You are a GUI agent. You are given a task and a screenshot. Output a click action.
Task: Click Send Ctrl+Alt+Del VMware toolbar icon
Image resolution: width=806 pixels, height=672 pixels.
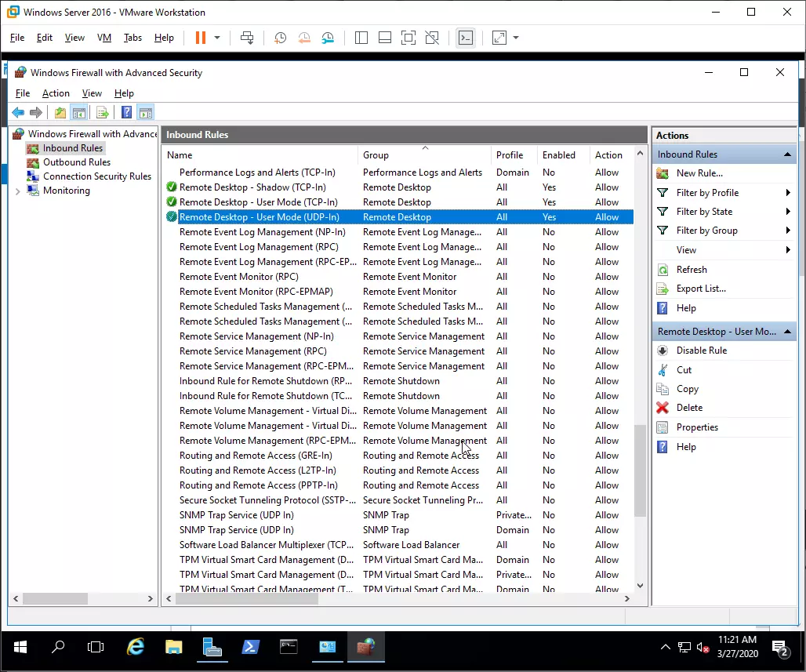coord(247,38)
